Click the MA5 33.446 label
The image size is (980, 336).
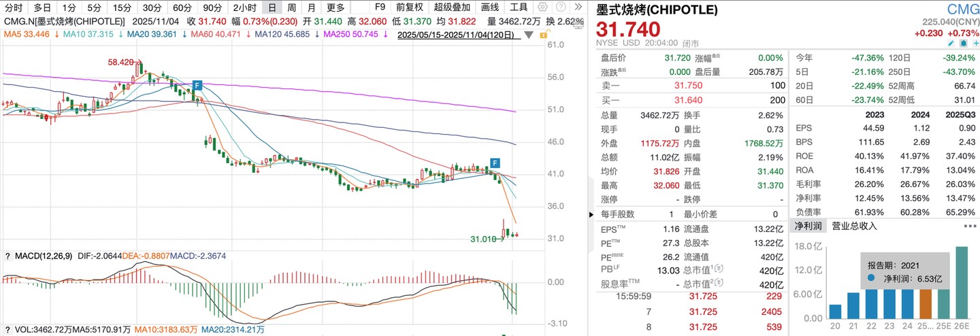point(26,34)
